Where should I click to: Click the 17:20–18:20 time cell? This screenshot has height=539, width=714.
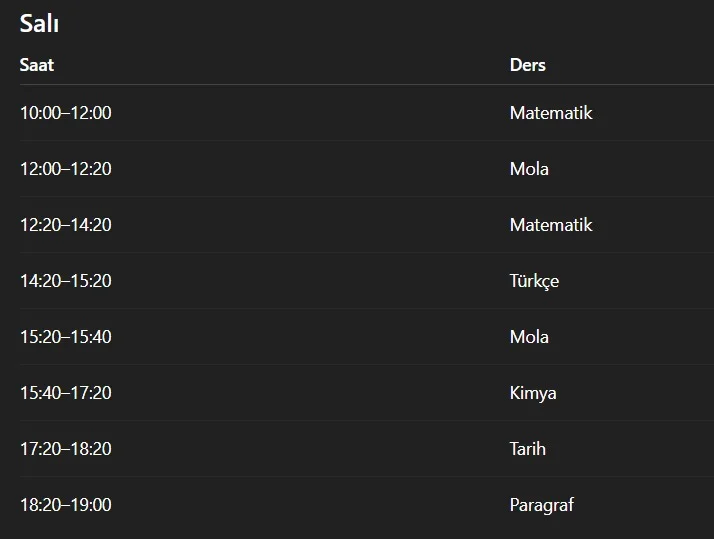[x=66, y=449]
